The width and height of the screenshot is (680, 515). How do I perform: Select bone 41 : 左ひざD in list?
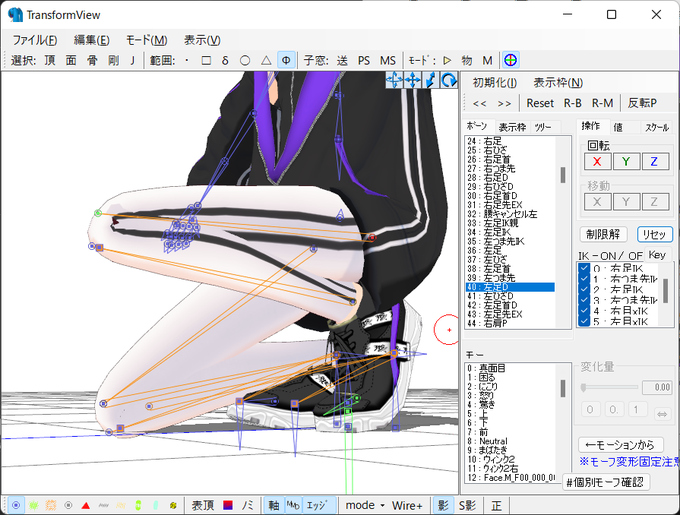510,296
